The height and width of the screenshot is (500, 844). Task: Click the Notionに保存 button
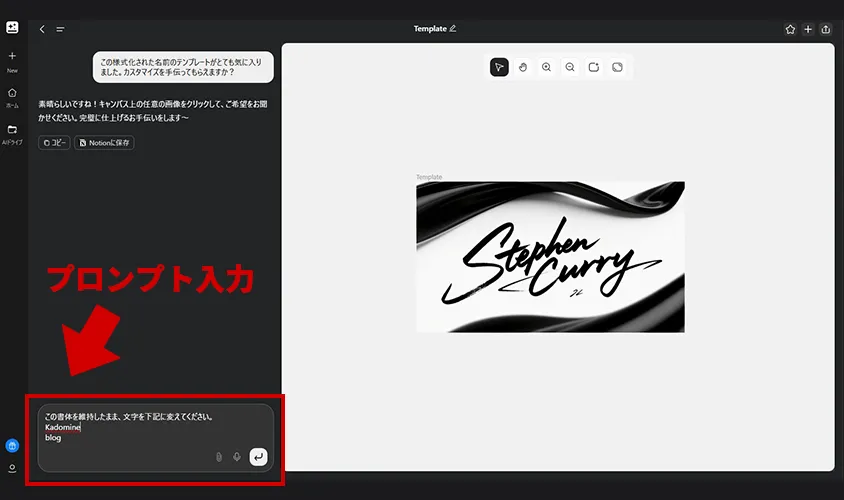point(104,143)
